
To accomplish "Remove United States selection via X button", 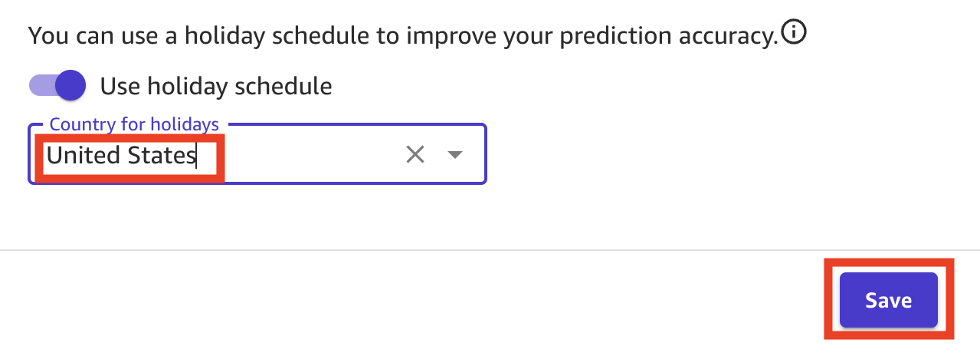I will (415, 155).
